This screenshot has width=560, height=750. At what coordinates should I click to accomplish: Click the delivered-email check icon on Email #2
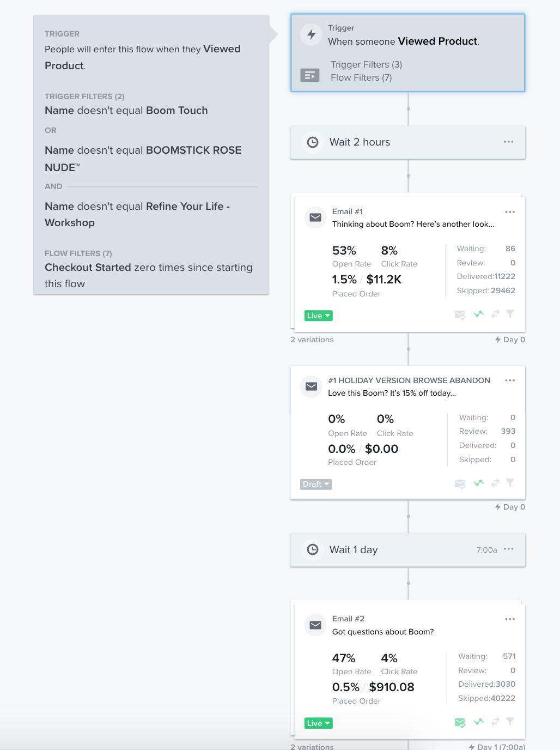point(460,722)
